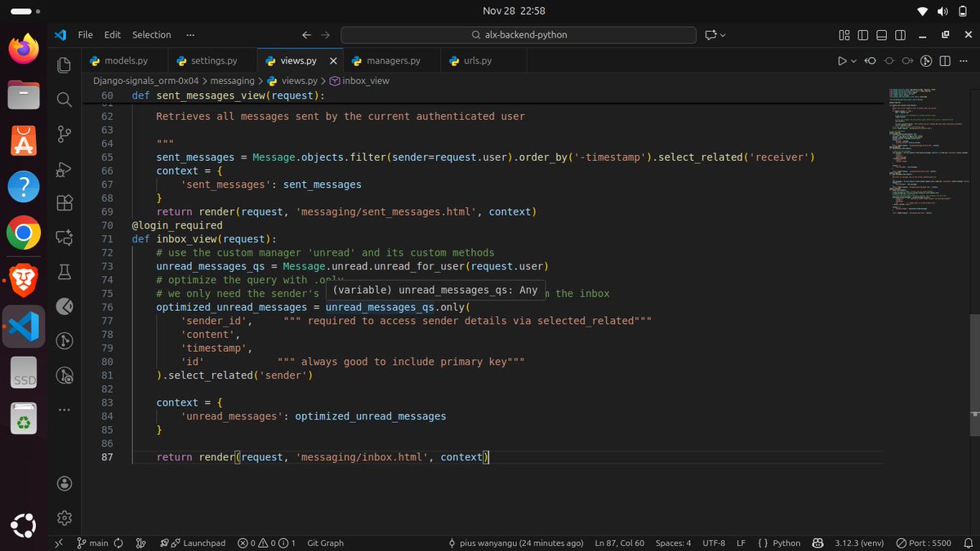Show additional views ellipsis in activity bar
Screen dimensions: 980x551
coord(65,409)
